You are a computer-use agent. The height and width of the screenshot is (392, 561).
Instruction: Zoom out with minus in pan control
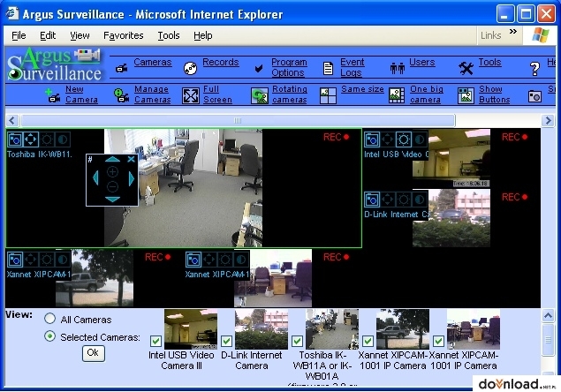coord(112,186)
